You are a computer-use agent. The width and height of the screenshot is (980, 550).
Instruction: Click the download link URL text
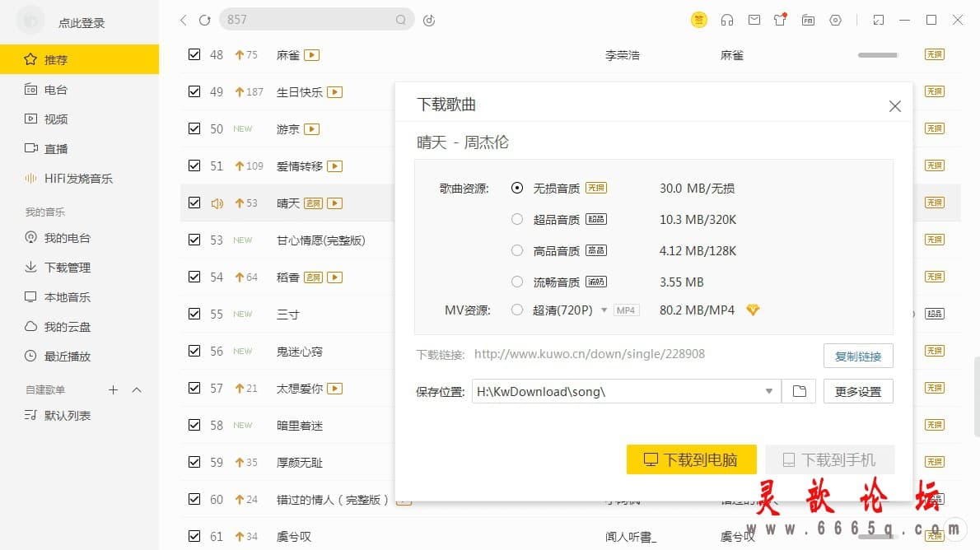[590, 354]
